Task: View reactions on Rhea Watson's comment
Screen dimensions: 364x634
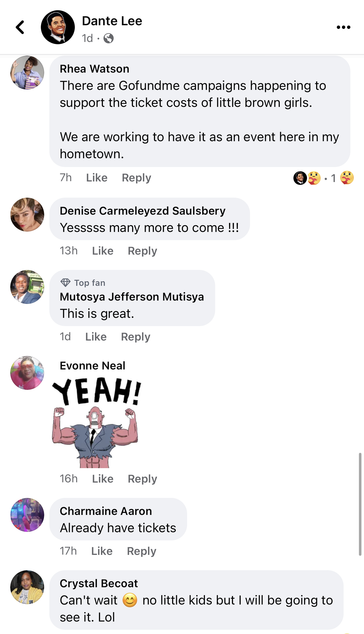Action: 323,178
